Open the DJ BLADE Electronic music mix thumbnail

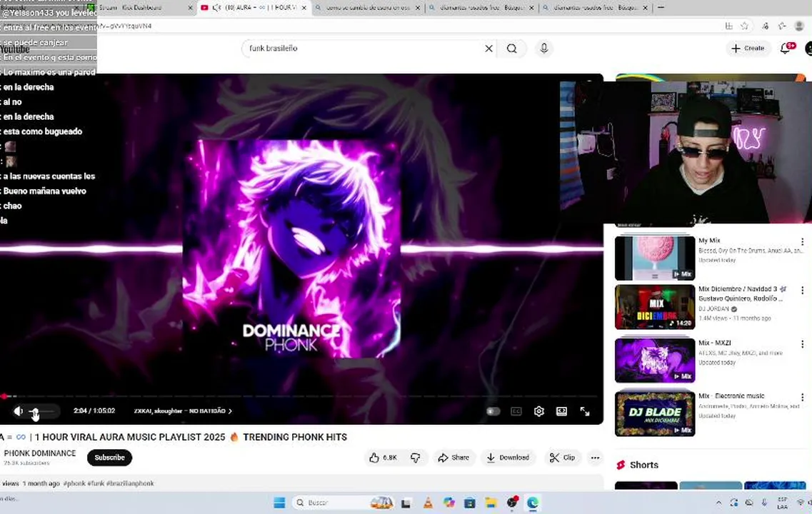click(655, 413)
